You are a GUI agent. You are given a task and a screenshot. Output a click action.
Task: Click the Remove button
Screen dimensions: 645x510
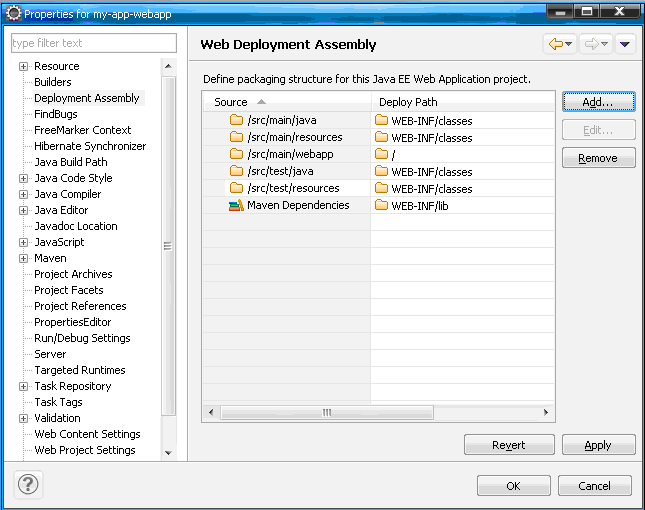[598, 158]
